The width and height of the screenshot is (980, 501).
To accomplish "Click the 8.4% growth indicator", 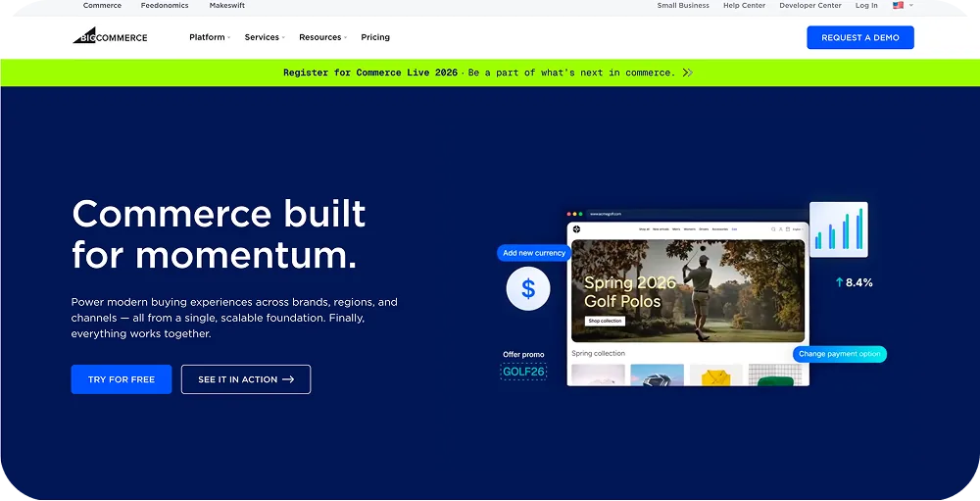I will coord(854,282).
